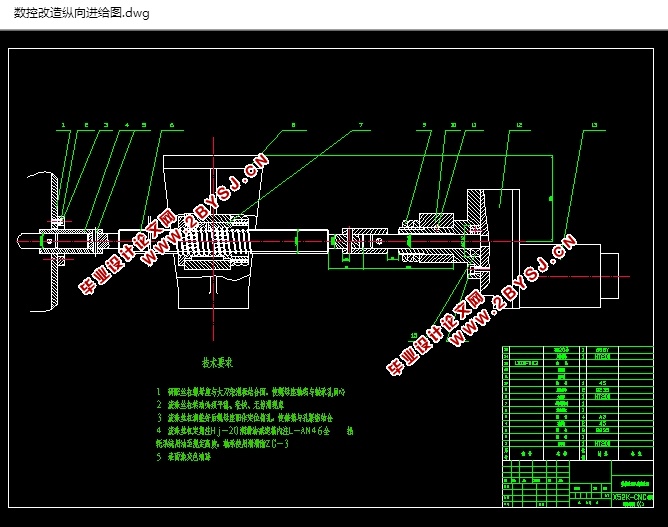Image resolution: width=668 pixels, height=527 pixels.
Task: Click the 技术要求 heading text
Action: click(x=217, y=363)
